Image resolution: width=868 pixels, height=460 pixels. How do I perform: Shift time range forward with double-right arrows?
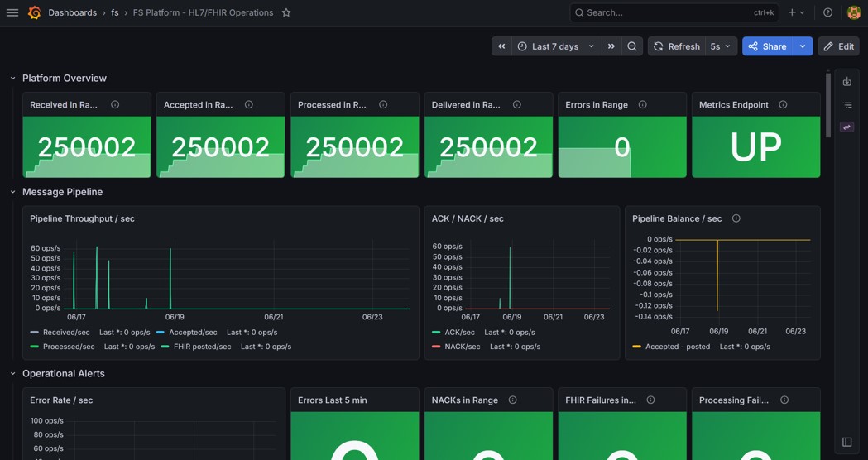coord(611,46)
